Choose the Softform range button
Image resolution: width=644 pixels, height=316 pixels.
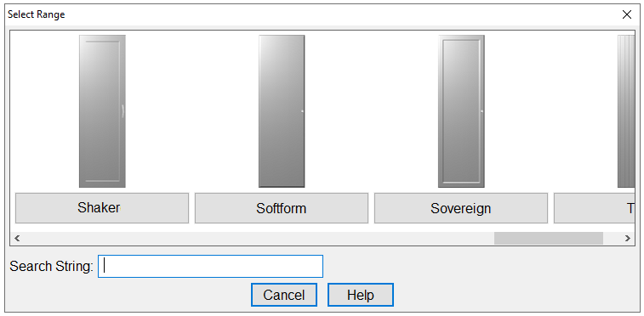282,208
